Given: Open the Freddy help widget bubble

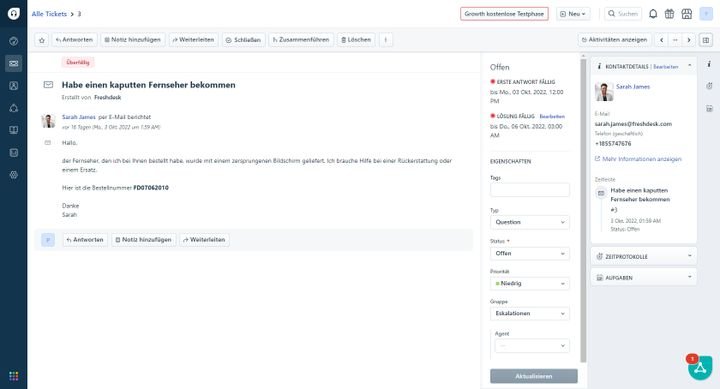Looking at the screenshot, I should [700, 368].
